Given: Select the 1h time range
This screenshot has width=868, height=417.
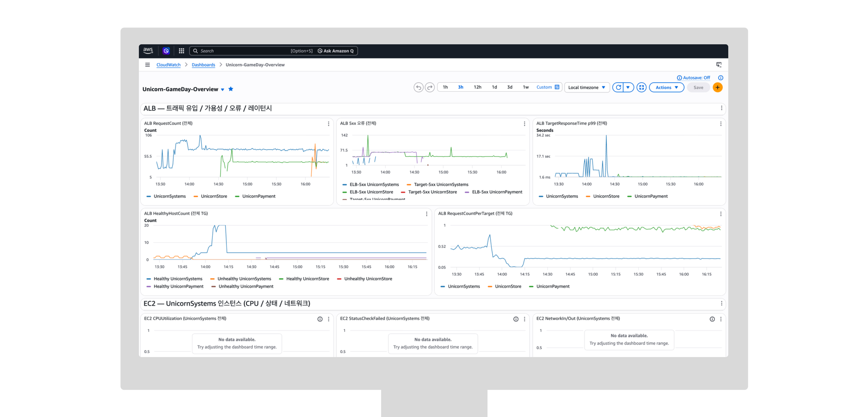Looking at the screenshot, I should tap(445, 87).
